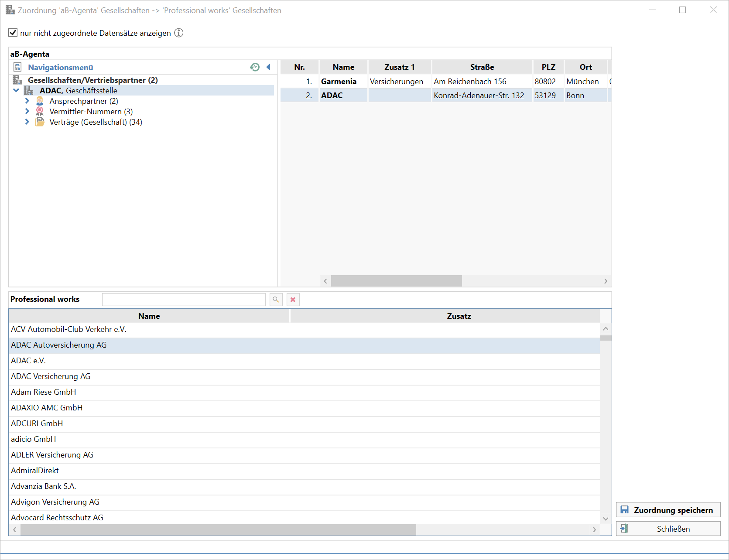Open the Navigationsmenü link
The image size is (729, 560).
61,68
